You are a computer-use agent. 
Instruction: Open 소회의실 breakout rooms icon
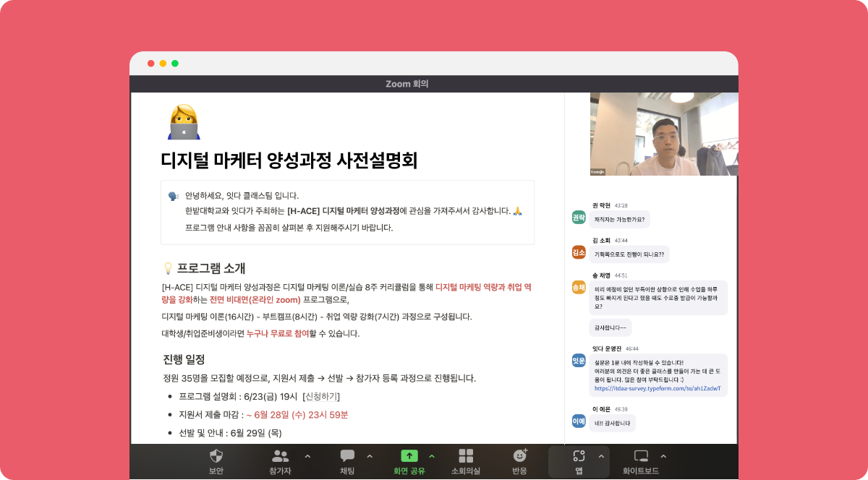tap(466, 455)
